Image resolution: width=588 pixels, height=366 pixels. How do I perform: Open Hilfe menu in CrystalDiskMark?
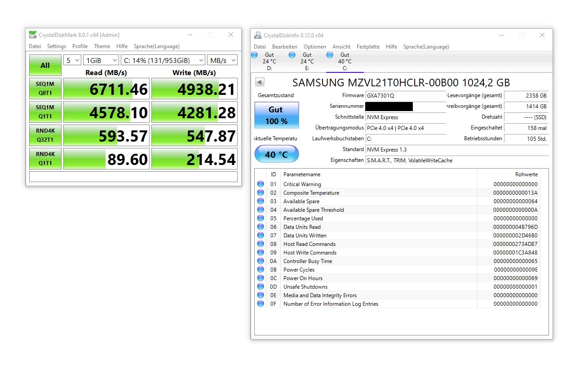pos(122,46)
